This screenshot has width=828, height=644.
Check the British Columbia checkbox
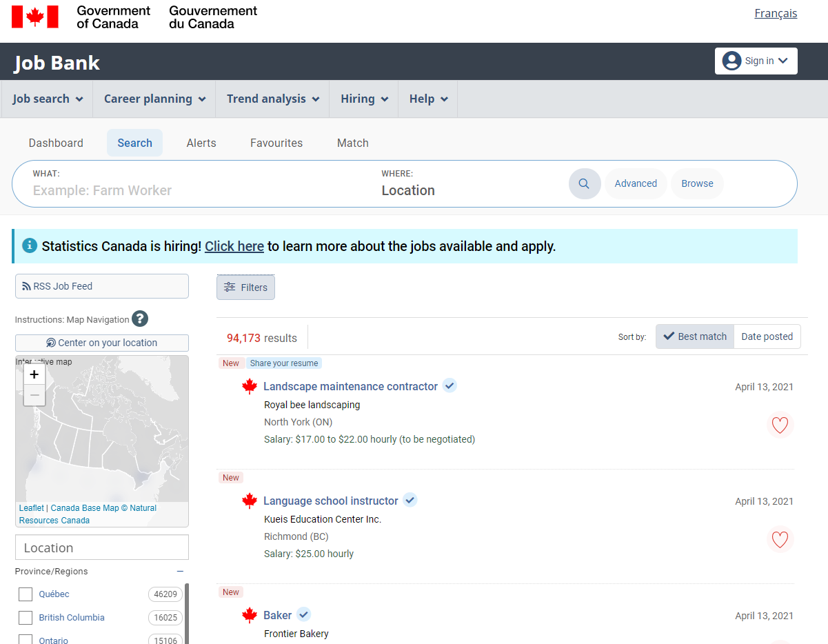click(26, 618)
